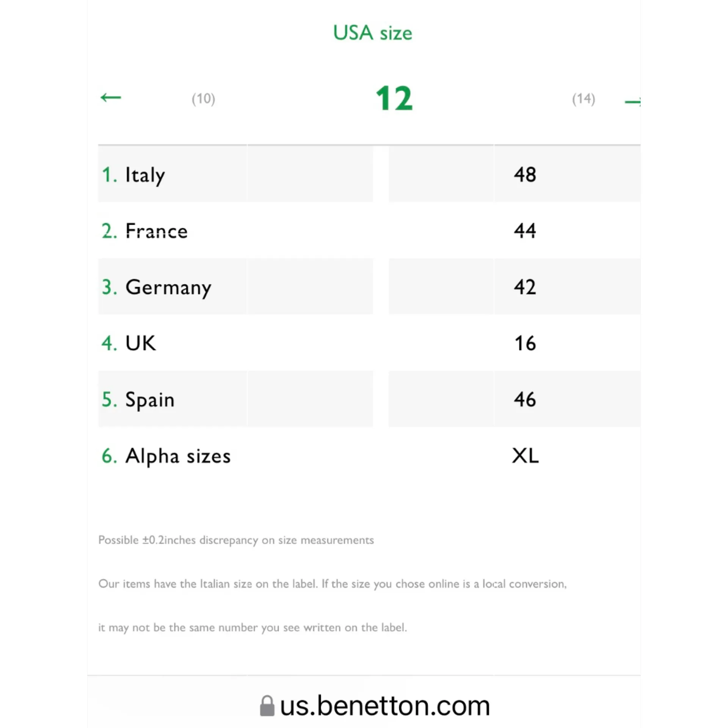Image resolution: width=728 pixels, height=728 pixels.
Task: Click the padlock icon in address bar
Action: tap(267, 706)
